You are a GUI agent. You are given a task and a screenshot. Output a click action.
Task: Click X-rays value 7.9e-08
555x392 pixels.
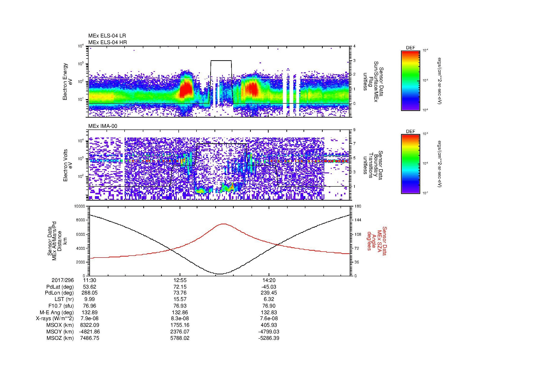click(x=89, y=318)
